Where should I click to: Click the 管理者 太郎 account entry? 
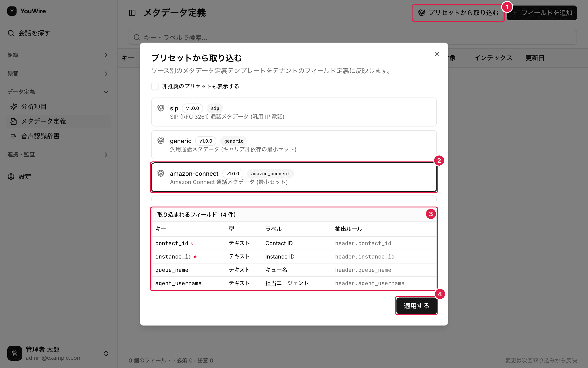(58, 353)
